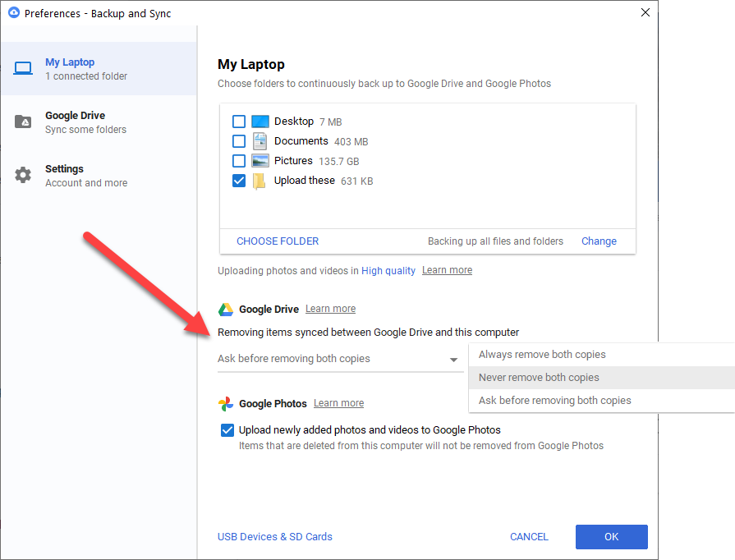Click the High quality upload link

click(x=388, y=271)
